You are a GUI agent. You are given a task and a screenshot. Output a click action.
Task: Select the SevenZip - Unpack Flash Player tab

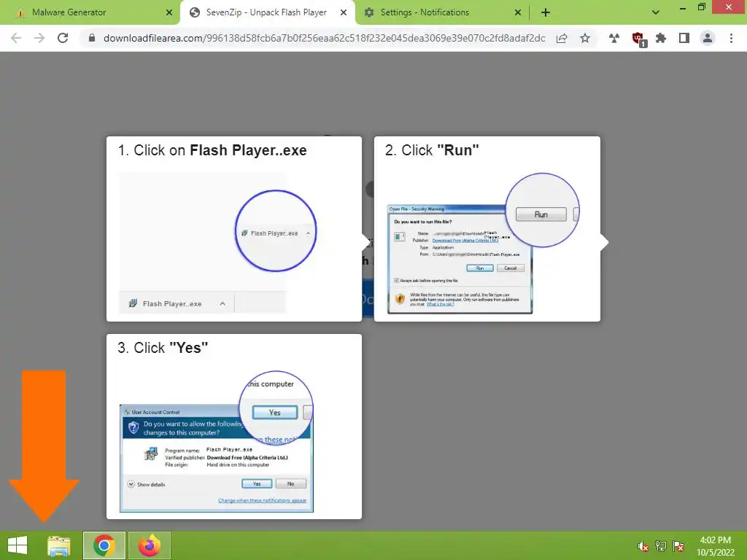tap(267, 12)
